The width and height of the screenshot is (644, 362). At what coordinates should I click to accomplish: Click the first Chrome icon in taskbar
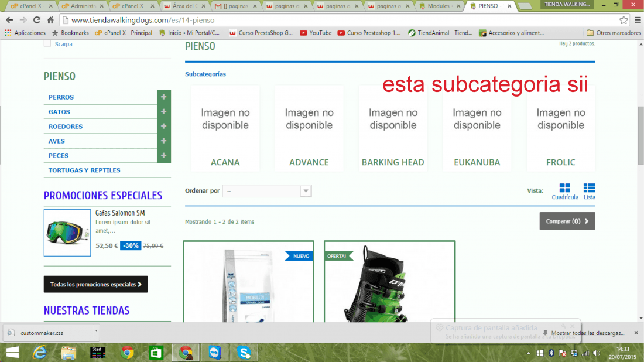(x=127, y=353)
